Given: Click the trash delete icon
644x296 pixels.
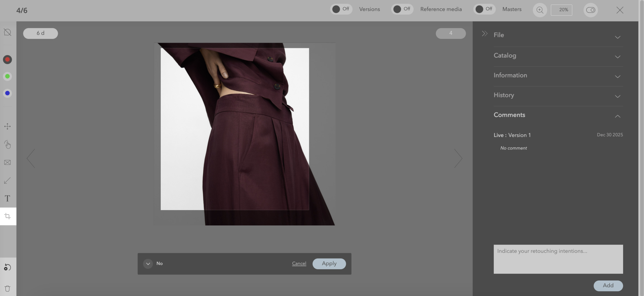Looking at the screenshot, I should 8,288.
